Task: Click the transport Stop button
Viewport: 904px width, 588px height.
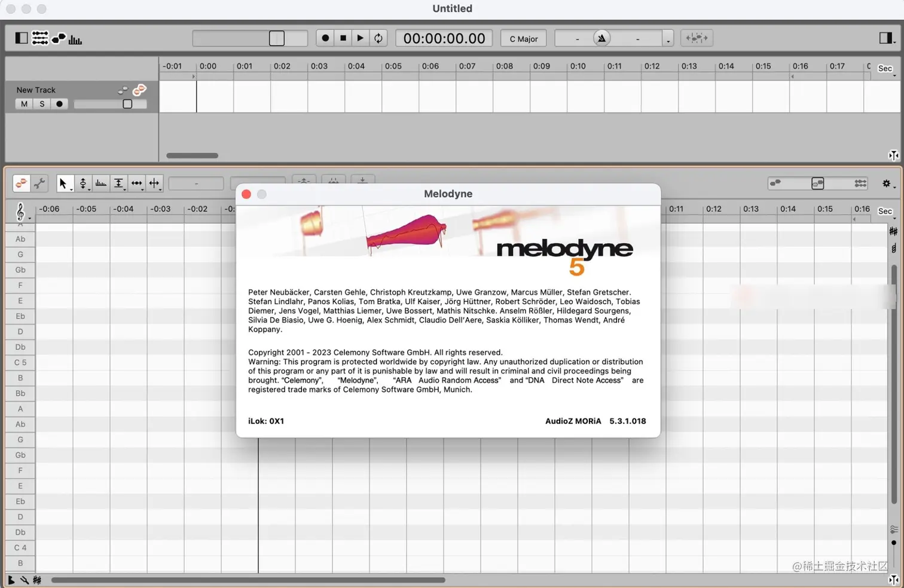Action: pyautogui.click(x=343, y=38)
